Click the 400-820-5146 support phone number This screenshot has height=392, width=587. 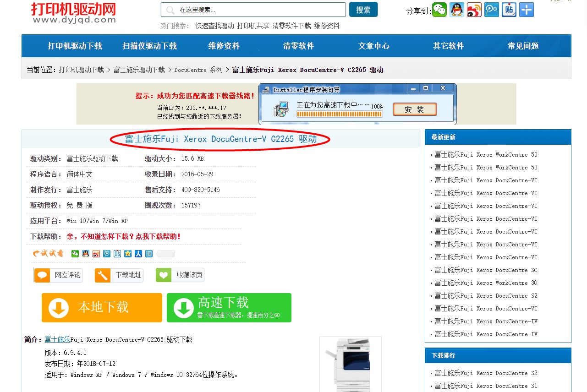pos(201,190)
